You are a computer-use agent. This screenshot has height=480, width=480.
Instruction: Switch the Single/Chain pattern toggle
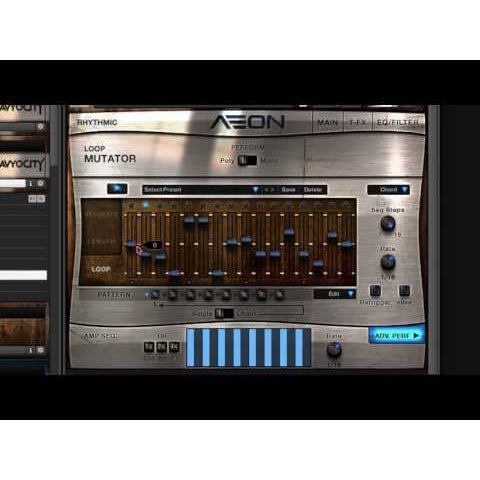point(224,313)
